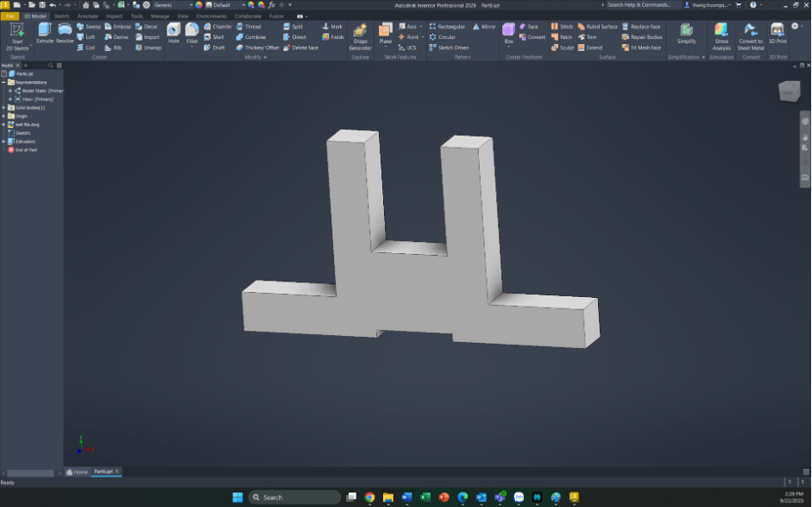
Task: Pick the Coil tool
Action: [86, 48]
